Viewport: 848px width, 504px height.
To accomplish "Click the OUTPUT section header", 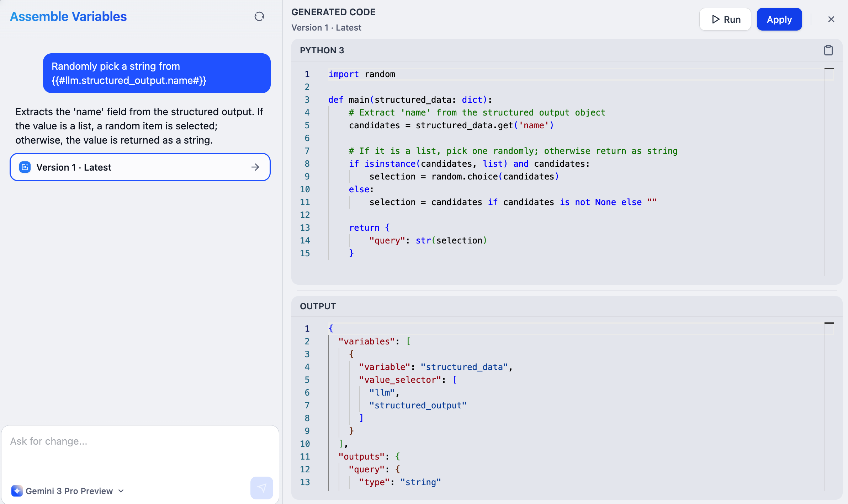I will [x=318, y=306].
